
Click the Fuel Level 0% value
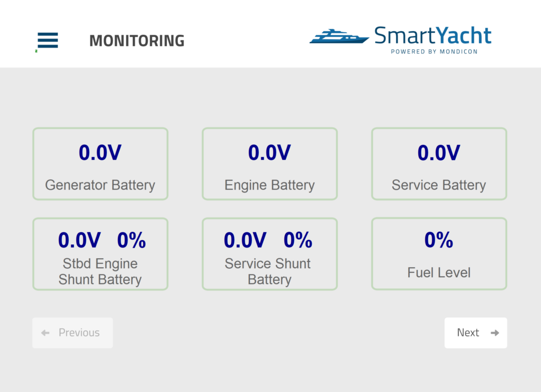coord(438,240)
